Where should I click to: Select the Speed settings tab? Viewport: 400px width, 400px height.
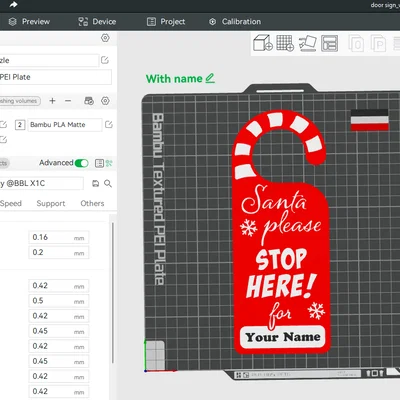(x=11, y=203)
